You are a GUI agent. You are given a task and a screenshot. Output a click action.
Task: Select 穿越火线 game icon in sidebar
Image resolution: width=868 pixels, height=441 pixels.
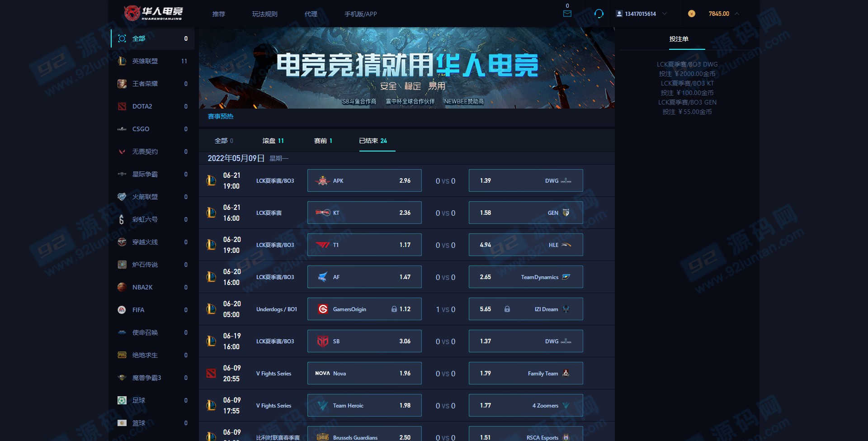[x=122, y=242]
